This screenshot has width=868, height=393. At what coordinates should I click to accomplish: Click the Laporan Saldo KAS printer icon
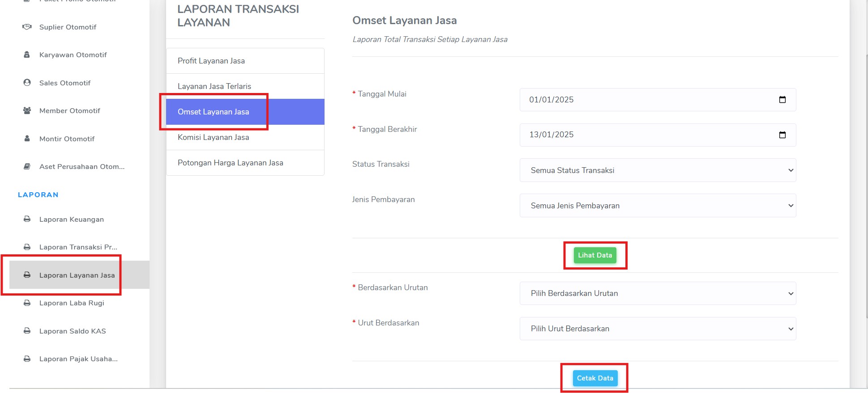(27, 331)
